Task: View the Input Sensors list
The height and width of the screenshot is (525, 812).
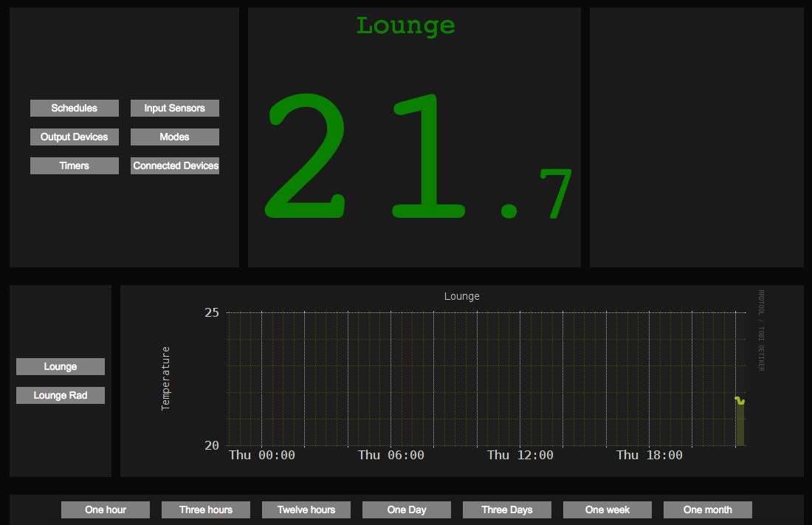Action: point(174,108)
